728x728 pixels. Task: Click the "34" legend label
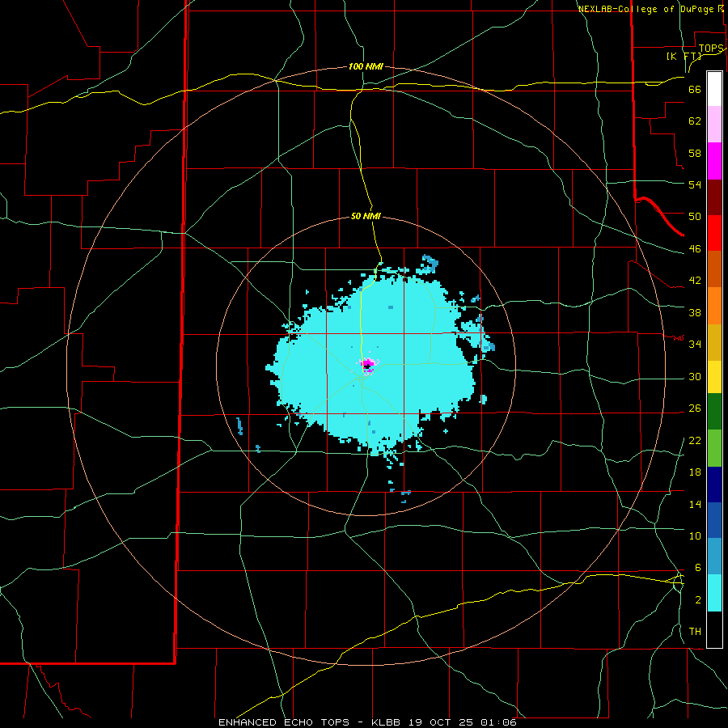[x=695, y=345]
